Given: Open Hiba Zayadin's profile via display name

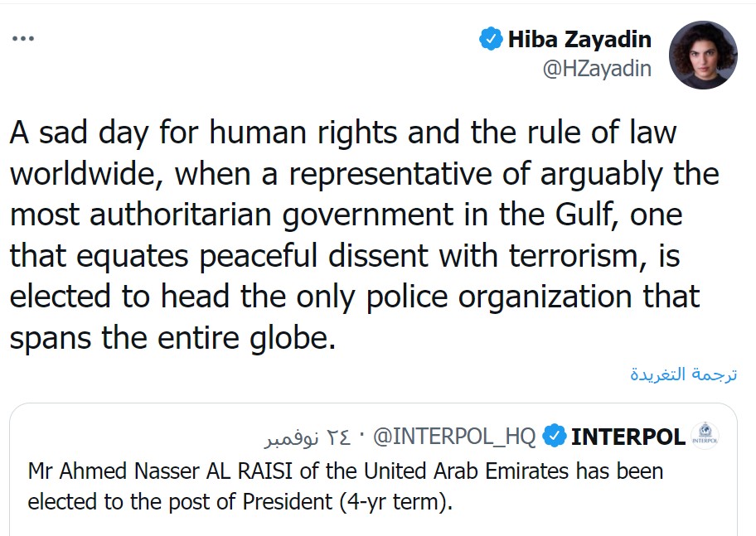Looking at the screenshot, I should click(579, 39).
